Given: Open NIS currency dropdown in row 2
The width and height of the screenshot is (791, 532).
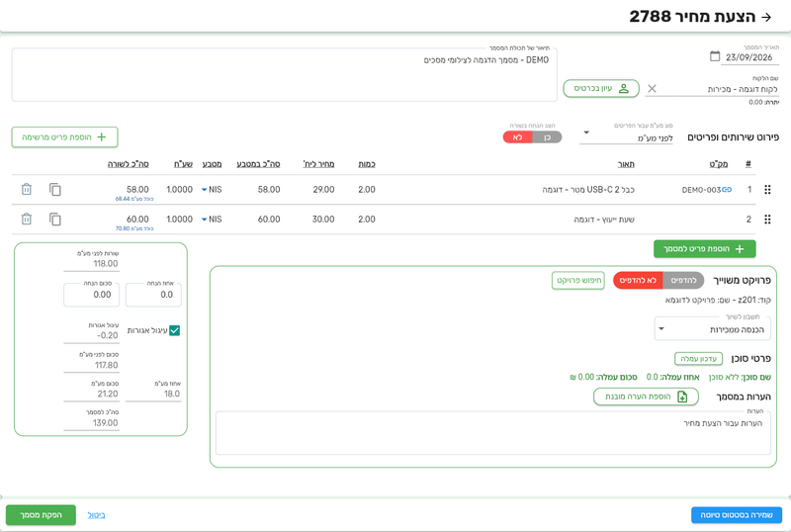Looking at the screenshot, I should click(212, 220).
